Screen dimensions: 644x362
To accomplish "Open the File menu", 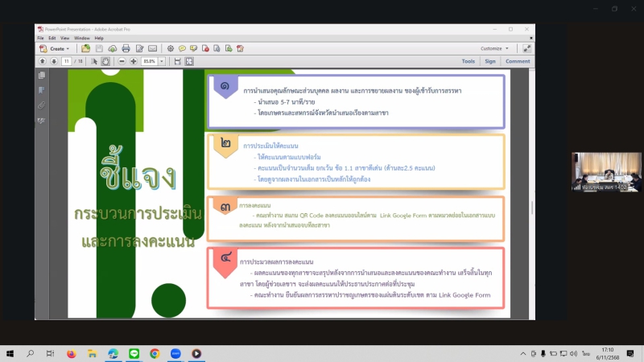I will point(40,38).
